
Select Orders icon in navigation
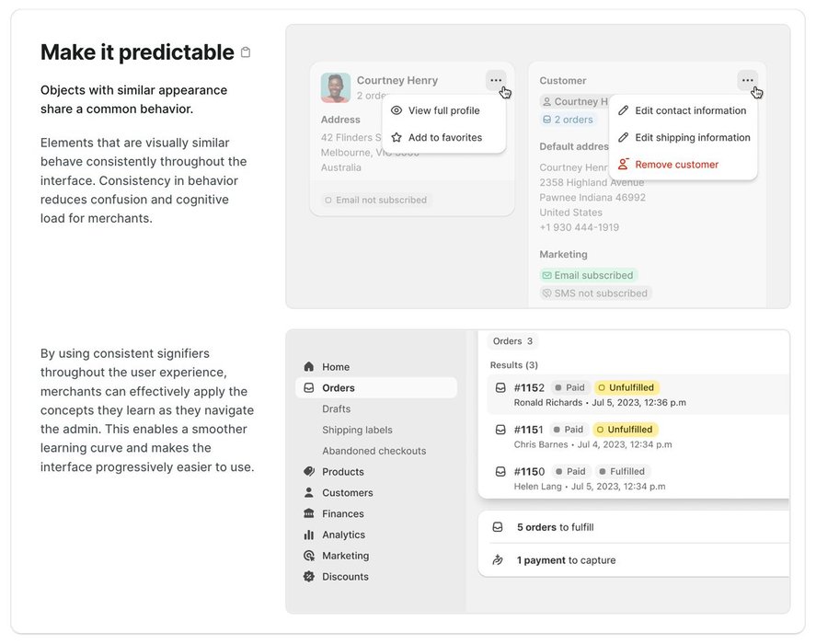[309, 388]
